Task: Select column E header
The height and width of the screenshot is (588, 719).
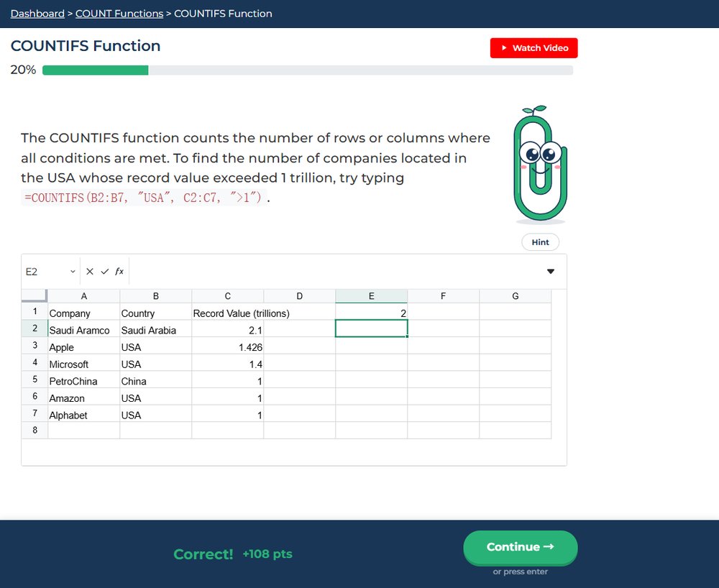Action: click(372, 296)
